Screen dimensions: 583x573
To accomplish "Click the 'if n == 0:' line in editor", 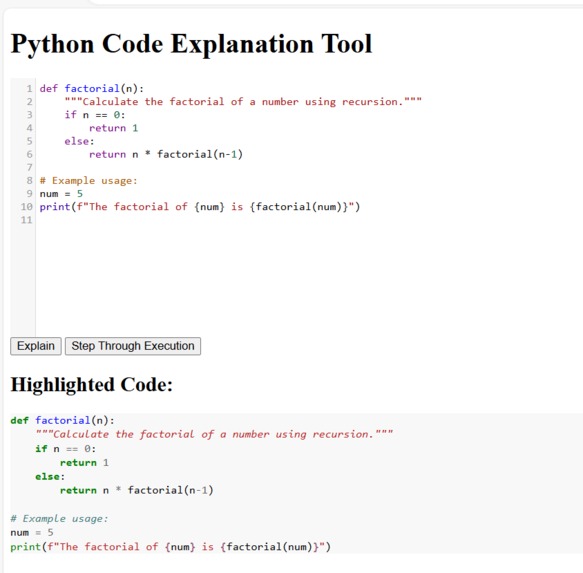I will pyautogui.click(x=95, y=115).
